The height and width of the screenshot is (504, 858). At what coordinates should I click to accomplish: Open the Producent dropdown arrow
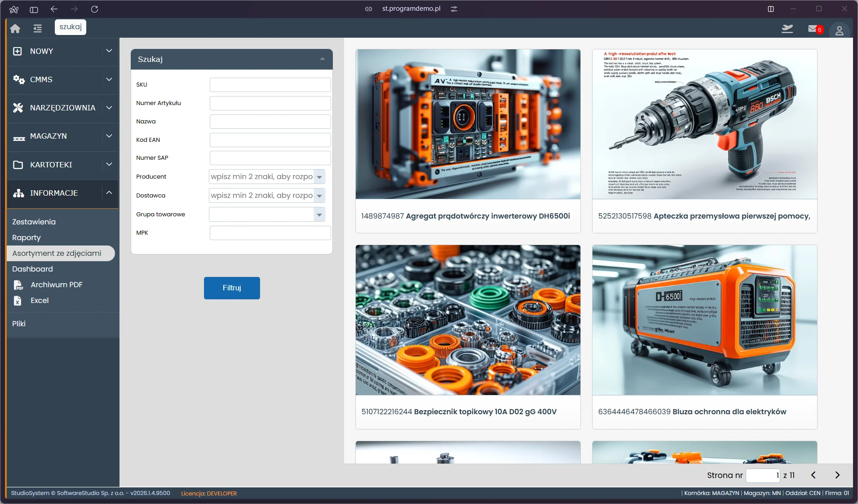point(319,177)
